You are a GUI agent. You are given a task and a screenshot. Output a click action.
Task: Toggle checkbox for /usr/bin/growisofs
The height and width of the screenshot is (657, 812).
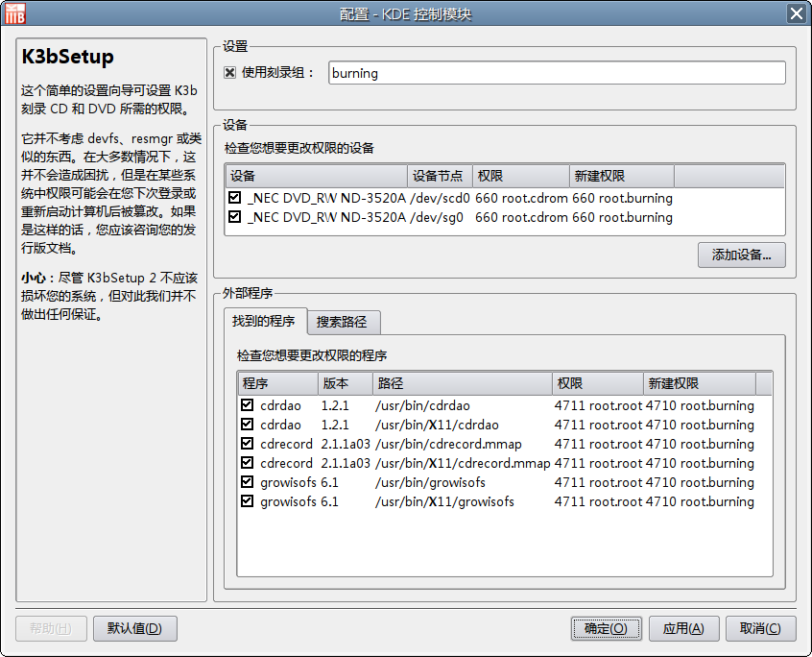(x=247, y=482)
